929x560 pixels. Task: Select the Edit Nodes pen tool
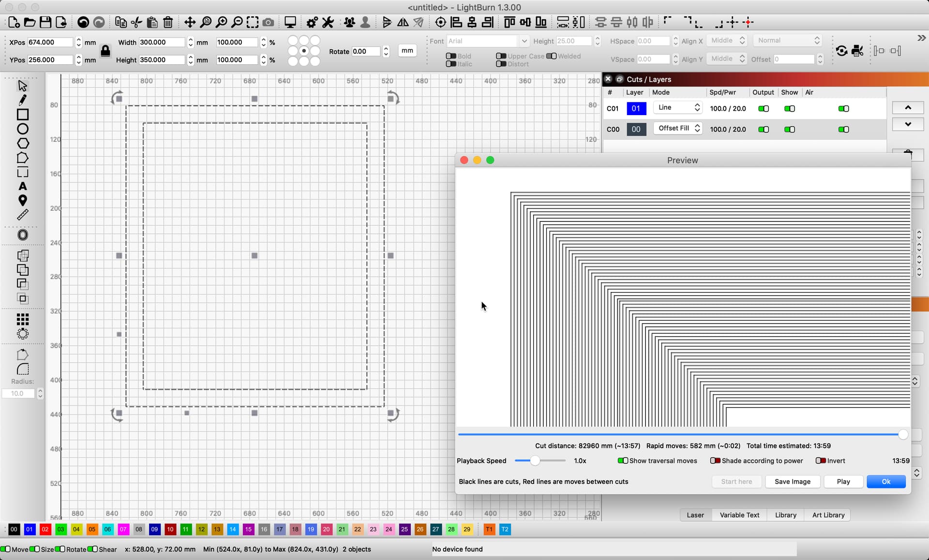tap(22, 100)
